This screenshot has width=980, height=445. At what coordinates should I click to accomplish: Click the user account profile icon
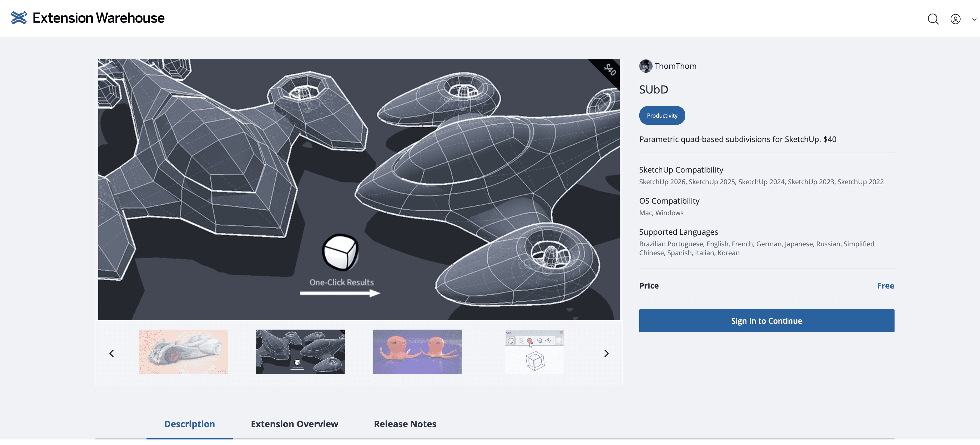pos(955,19)
